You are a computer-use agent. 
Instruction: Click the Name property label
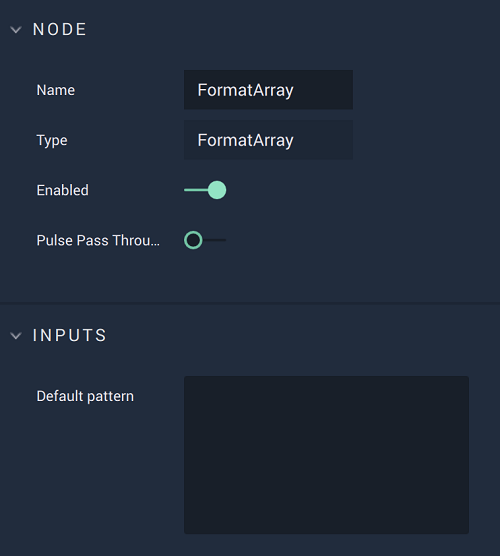(56, 90)
